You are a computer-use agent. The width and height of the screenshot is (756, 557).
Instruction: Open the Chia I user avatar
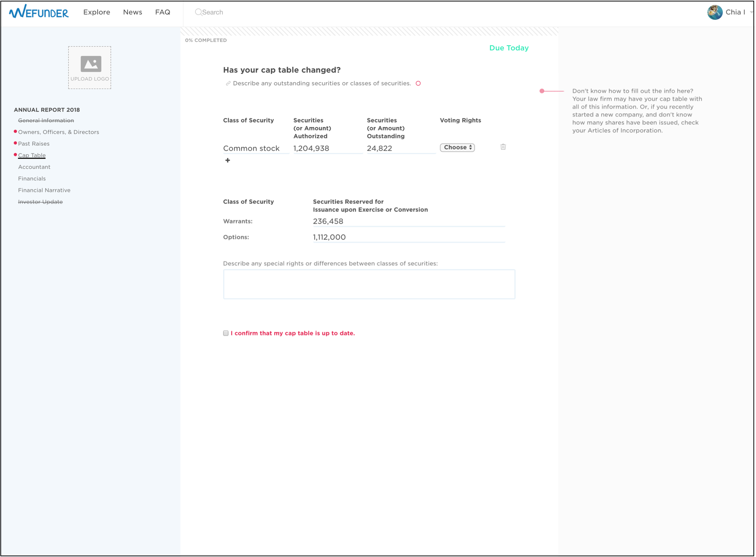[714, 12]
